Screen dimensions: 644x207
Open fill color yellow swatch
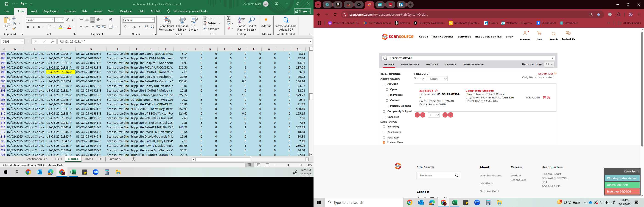coord(60,27)
